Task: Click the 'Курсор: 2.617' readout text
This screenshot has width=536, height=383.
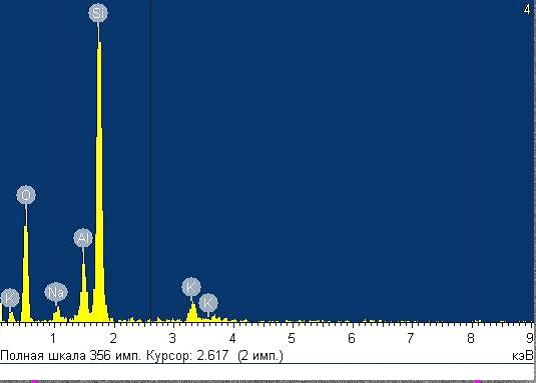Action: click(187, 356)
